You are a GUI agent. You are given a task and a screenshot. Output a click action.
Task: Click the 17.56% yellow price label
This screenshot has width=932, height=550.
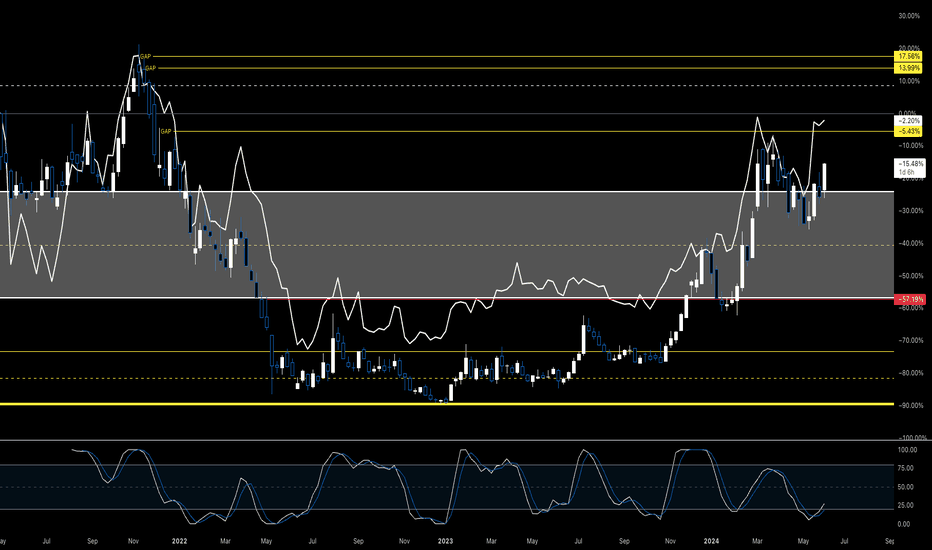(x=909, y=56)
